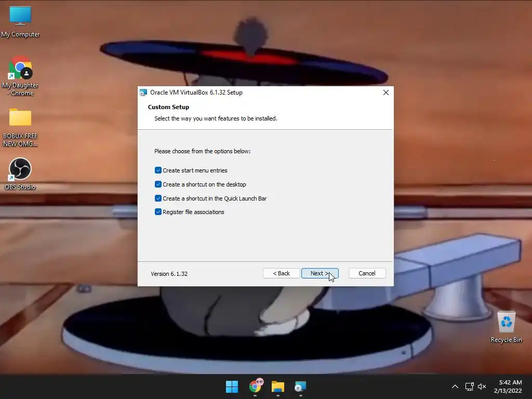Uncheck Create a shortcut on the desktop
Image resolution: width=532 pixels, height=399 pixels.
pos(158,184)
